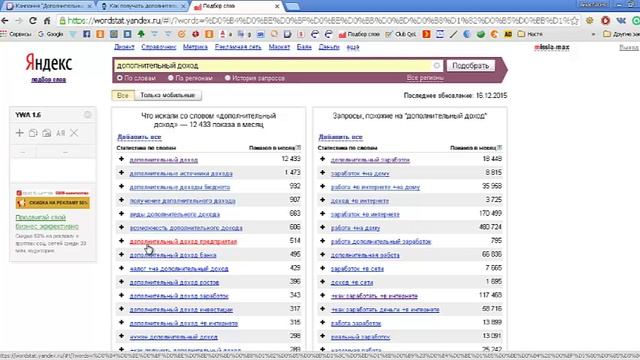Open the 'Другие закладки' bookmarks folder
This screenshot has height=360, width=640.
[622, 34]
